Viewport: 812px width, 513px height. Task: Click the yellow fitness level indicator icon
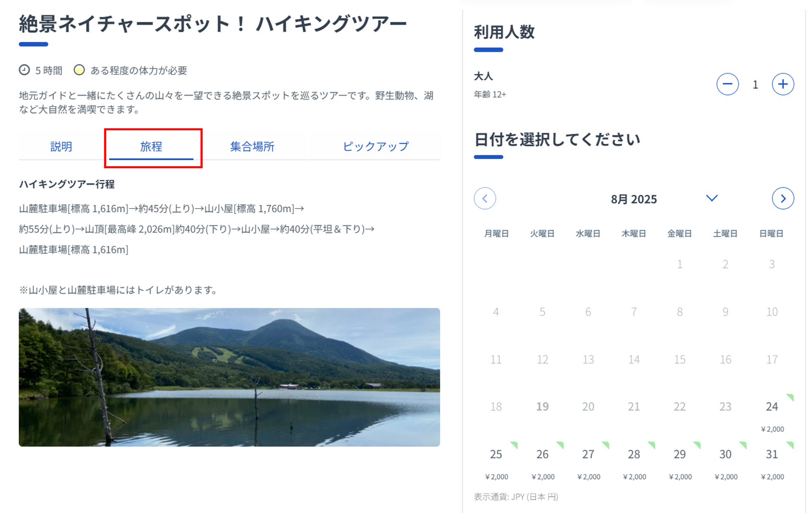point(79,70)
